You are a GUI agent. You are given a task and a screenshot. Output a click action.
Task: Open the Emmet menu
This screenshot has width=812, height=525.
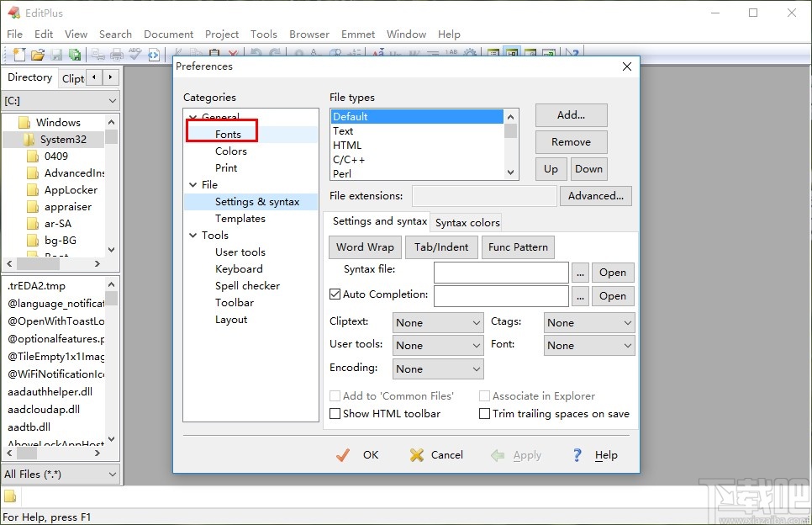[x=358, y=34]
